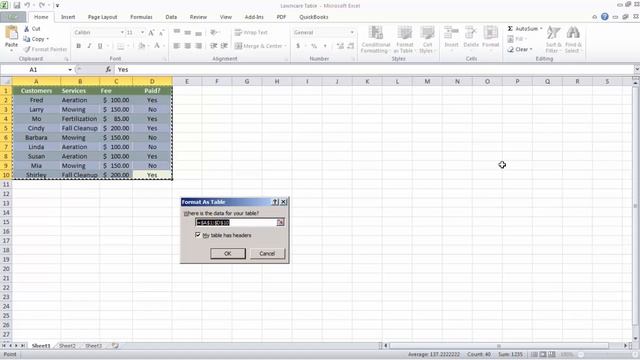The width and height of the screenshot is (640, 360).
Task: Switch to the Data tab
Action: point(171,17)
